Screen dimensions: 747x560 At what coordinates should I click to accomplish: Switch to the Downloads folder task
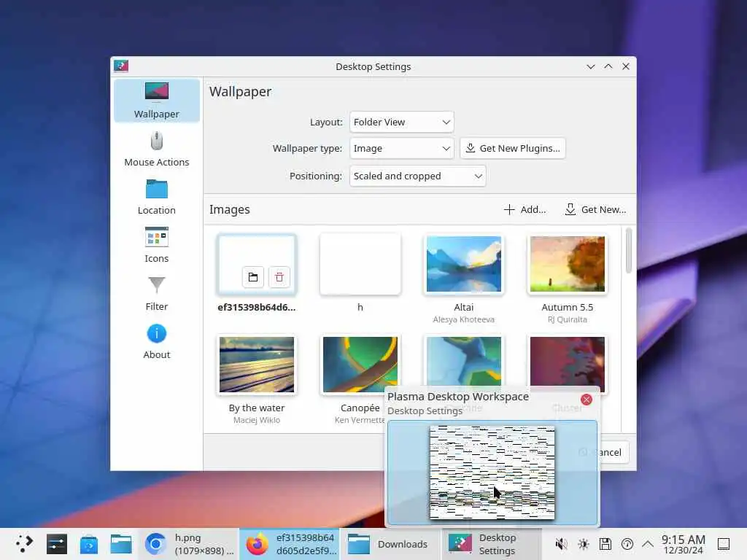(x=390, y=544)
